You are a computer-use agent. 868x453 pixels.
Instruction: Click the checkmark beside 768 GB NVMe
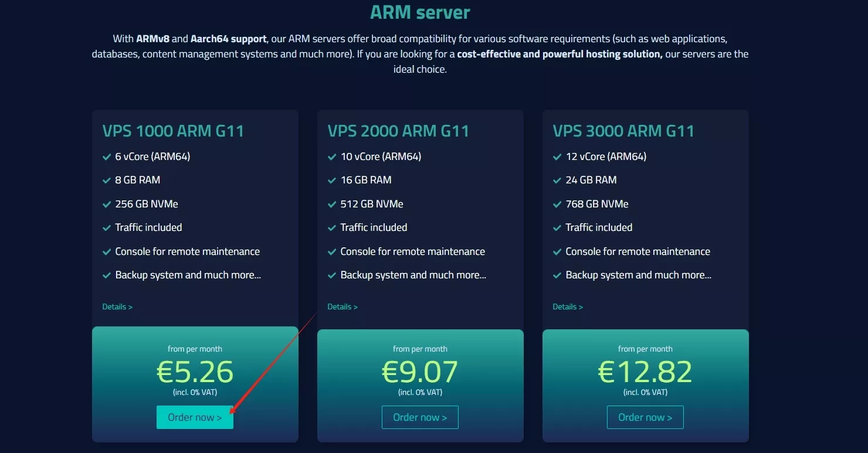click(x=557, y=205)
